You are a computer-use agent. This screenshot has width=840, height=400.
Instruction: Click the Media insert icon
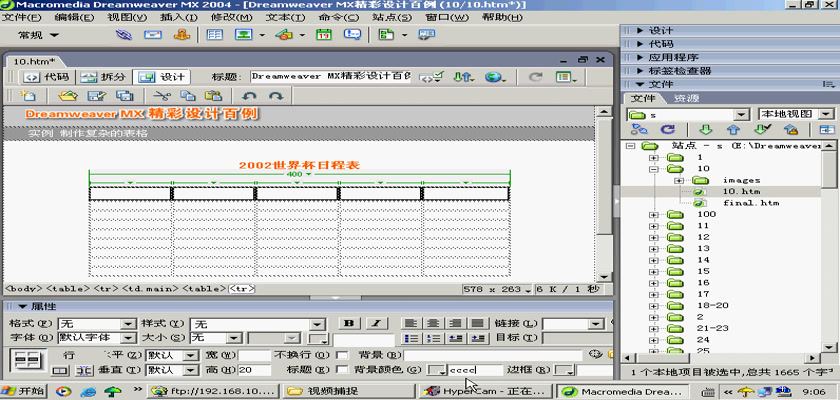click(284, 35)
